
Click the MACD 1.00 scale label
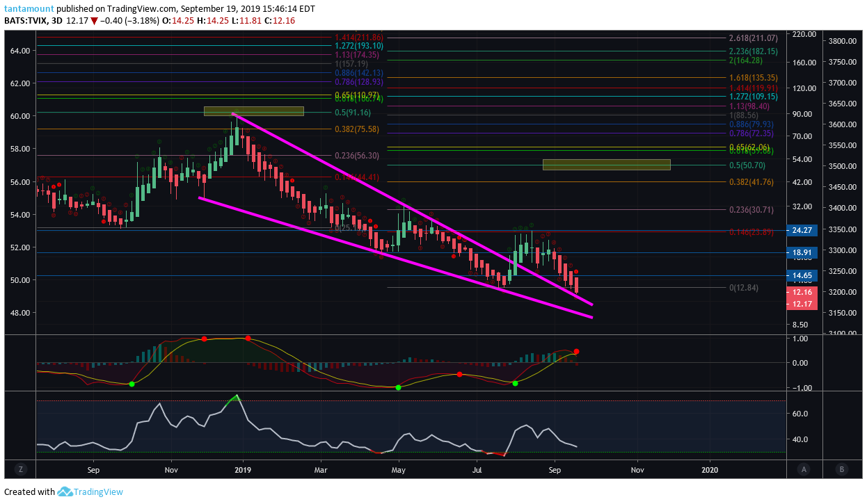tap(800, 339)
